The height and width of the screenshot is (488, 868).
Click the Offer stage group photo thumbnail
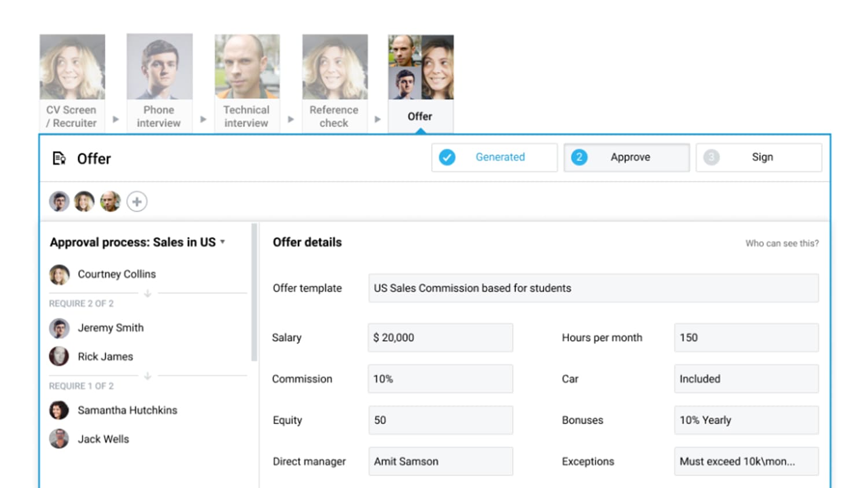tap(421, 67)
